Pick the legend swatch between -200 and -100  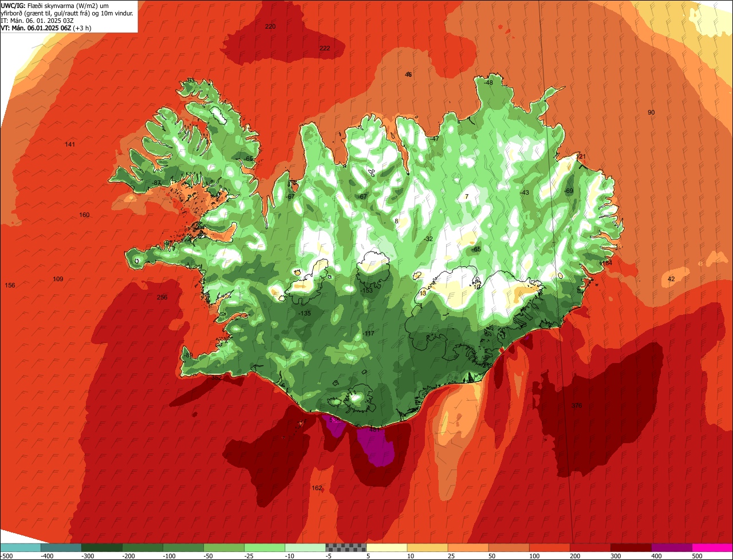[x=143, y=547]
